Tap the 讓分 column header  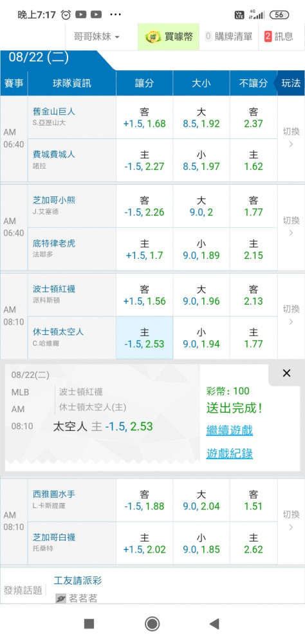[x=145, y=83]
